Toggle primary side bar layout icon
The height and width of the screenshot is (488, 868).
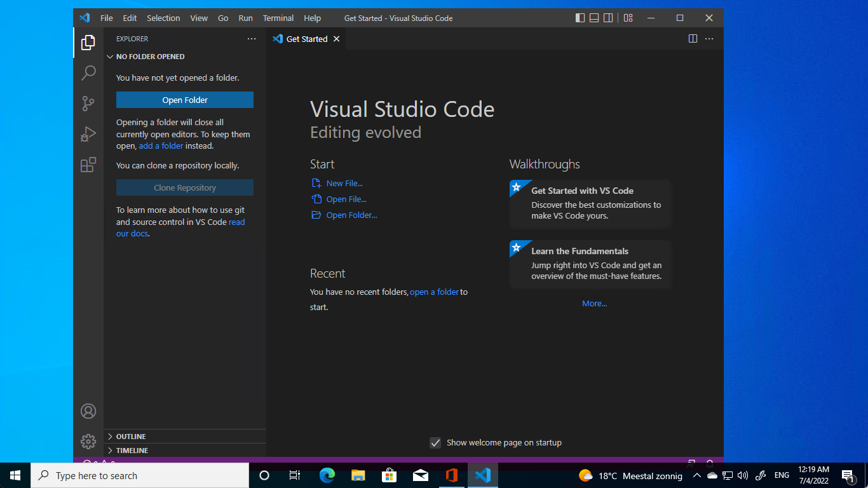[580, 18]
